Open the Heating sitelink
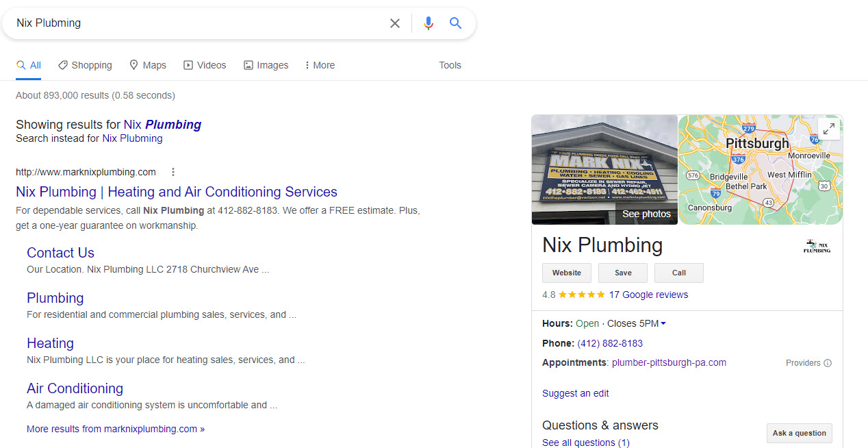This screenshot has height=448, width=868. coord(50,343)
